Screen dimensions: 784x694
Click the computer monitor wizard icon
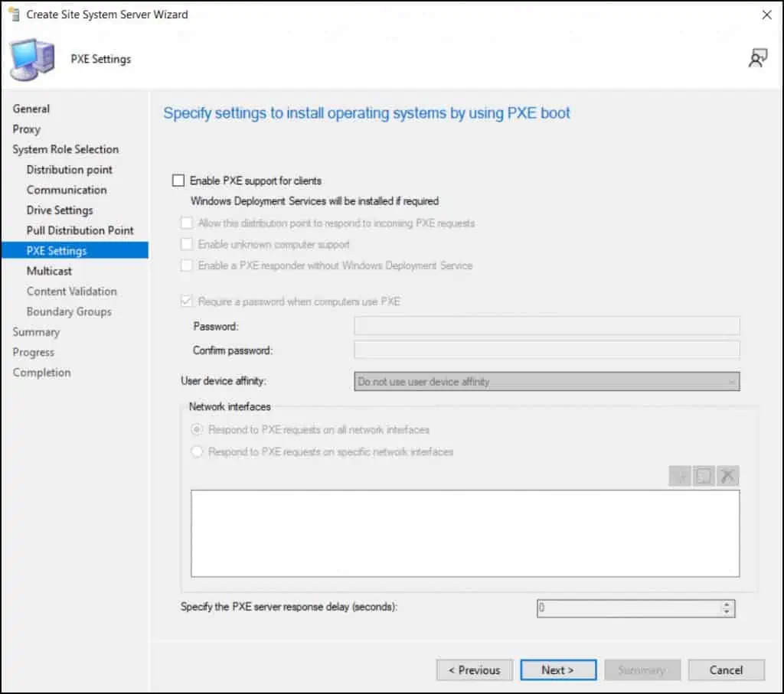click(x=32, y=60)
